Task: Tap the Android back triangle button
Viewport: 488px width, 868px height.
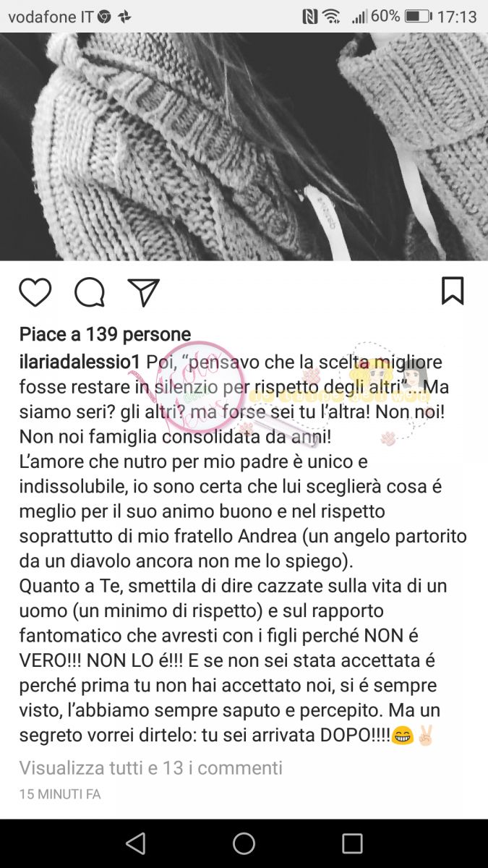Action: [135, 843]
